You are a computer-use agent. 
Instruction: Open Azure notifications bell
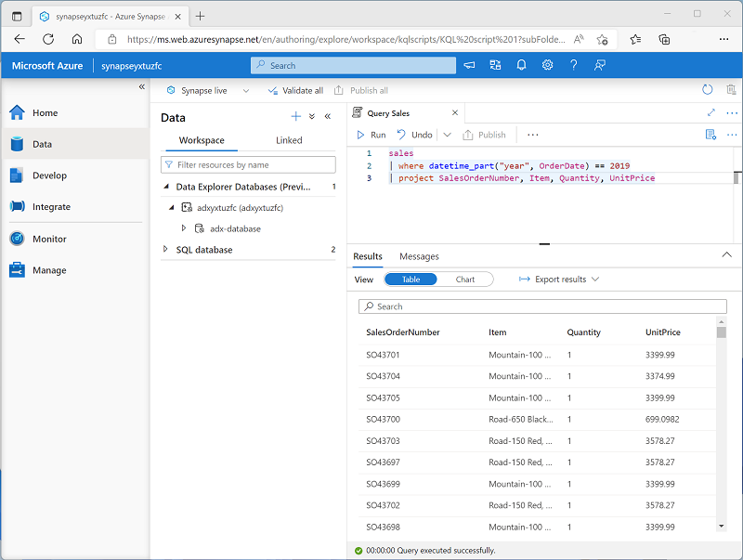(521, 65)
